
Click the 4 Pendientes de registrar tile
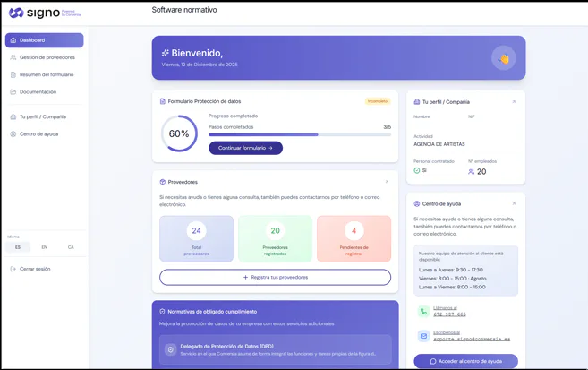(x=354, y=238)
